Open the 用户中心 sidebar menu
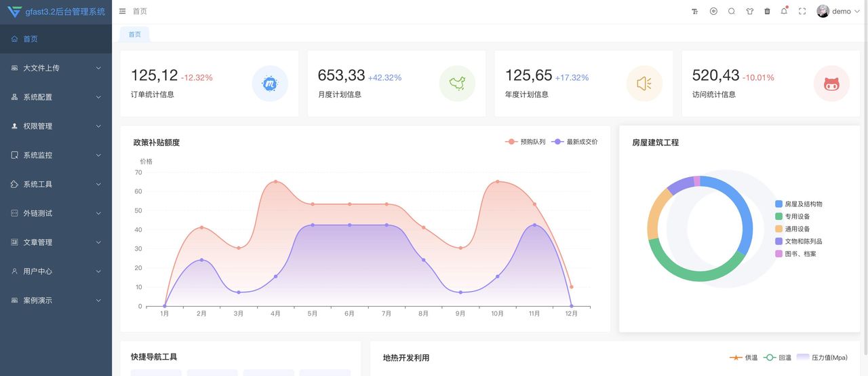The width and height of the screenshot is (868, 376). [x=56, y=271]
